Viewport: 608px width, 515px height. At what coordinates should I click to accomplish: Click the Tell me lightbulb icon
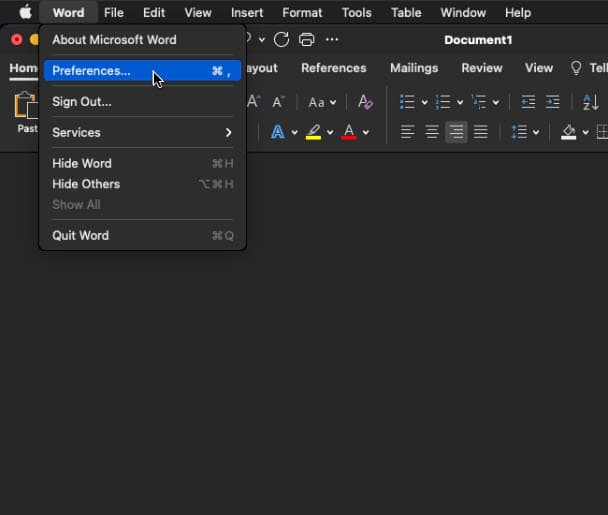click(x=576, y=68)
